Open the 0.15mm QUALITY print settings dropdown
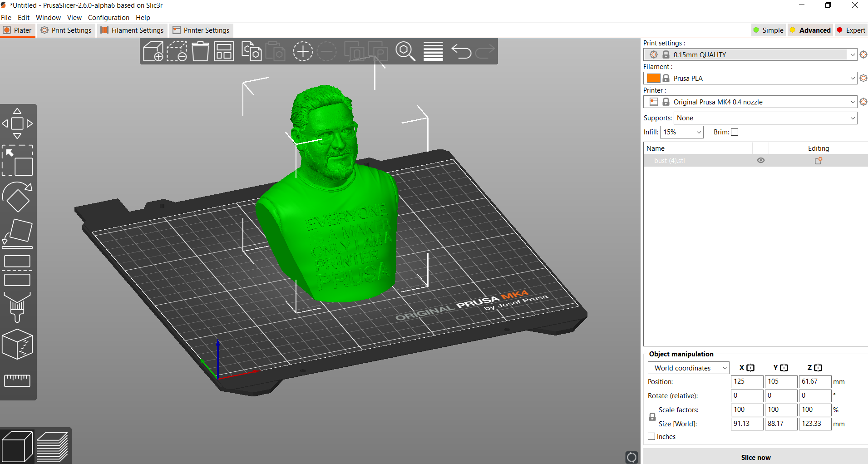The height and width of the screenshot is (464, 868). 750,54
